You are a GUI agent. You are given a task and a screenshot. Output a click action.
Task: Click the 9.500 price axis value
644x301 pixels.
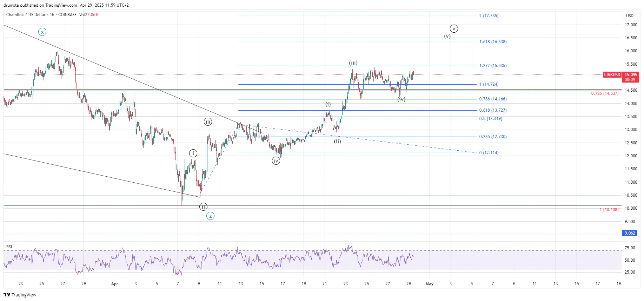coord(631,222)
